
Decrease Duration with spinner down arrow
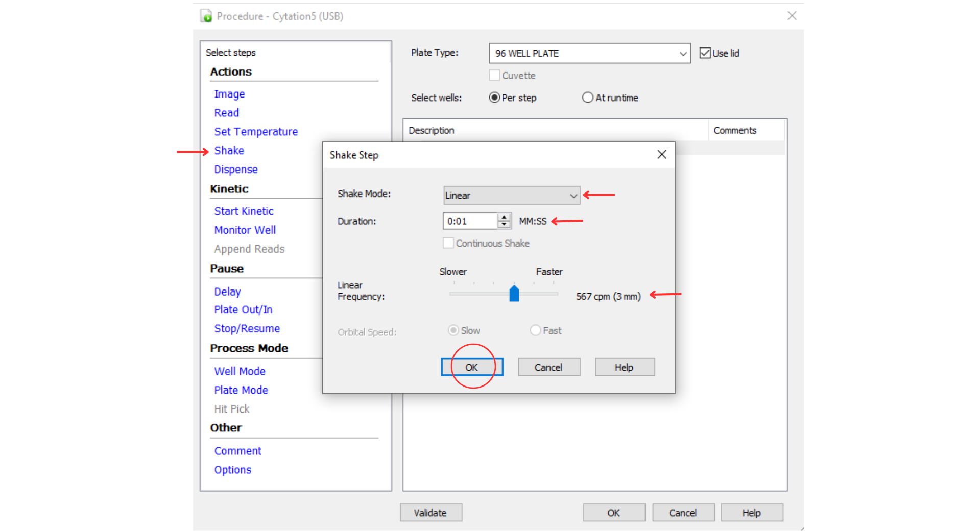tap(504, 225)
